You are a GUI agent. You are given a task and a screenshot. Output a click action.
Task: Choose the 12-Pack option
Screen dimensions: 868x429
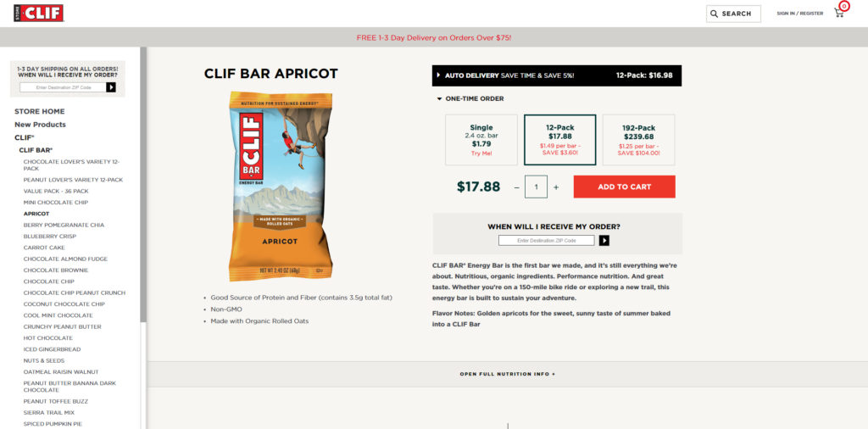click(x=559, y=140)
